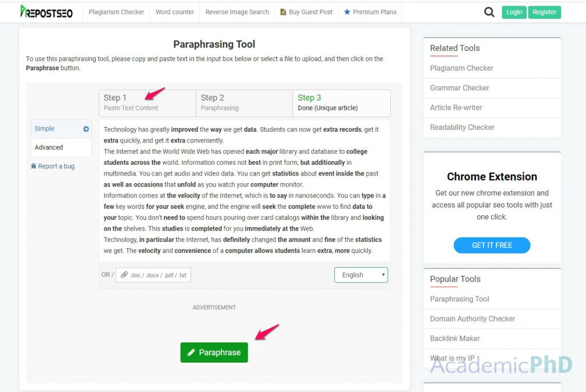The height and width of the screenshot is (392, 586).
Task: Click the bug icon beside Report a bug
Action: pos(34,167)
